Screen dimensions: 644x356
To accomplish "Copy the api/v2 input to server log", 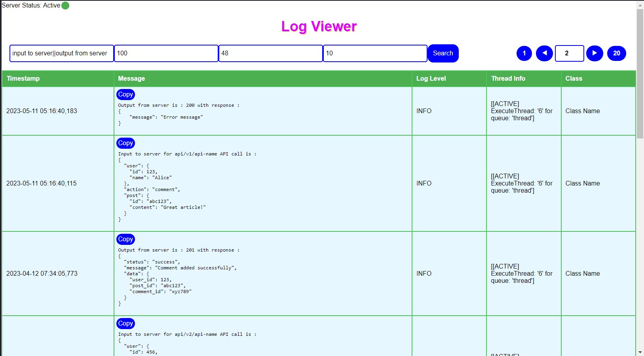I will (125, 324).
